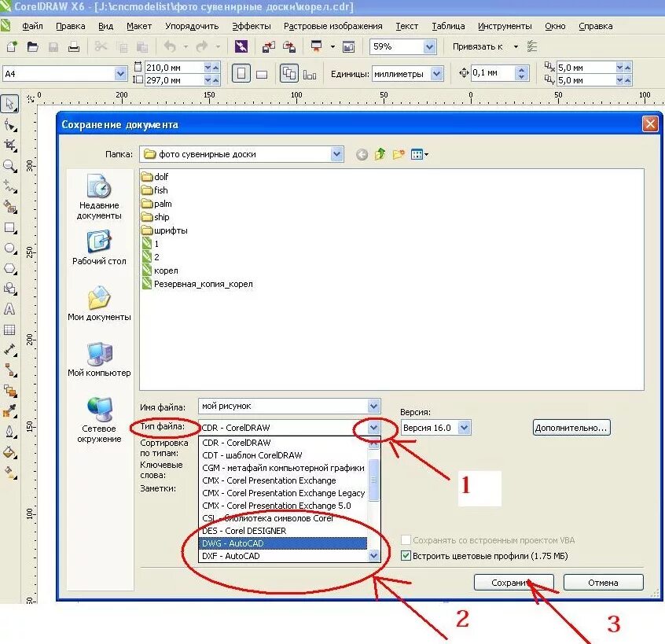Viewport: 665px width, 644px height.
Task: Click the Save toolbar icon
Action: pos(53,46)
